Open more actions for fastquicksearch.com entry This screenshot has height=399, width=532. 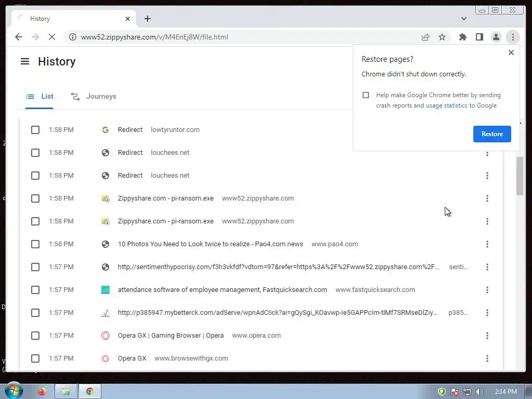click(x=487, y=290)
